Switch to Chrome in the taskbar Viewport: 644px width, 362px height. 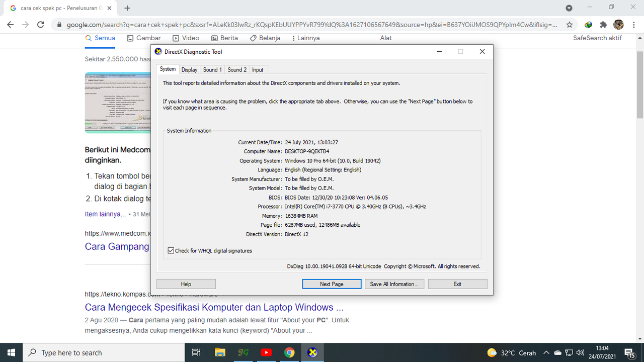tap(289, 352)
